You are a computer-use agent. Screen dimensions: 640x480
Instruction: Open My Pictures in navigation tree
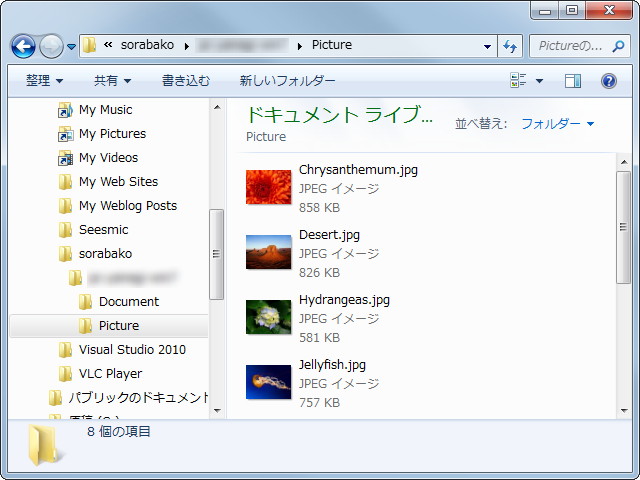point(112,134)
